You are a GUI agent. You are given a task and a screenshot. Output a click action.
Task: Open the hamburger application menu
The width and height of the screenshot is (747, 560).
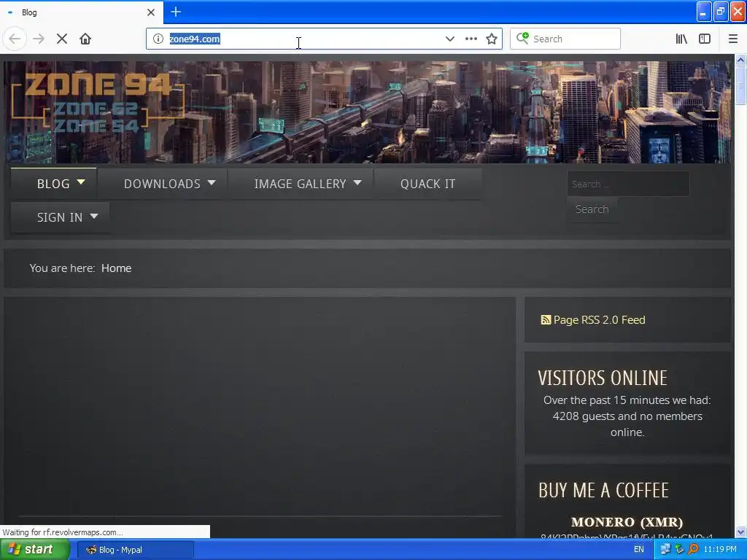732,39
